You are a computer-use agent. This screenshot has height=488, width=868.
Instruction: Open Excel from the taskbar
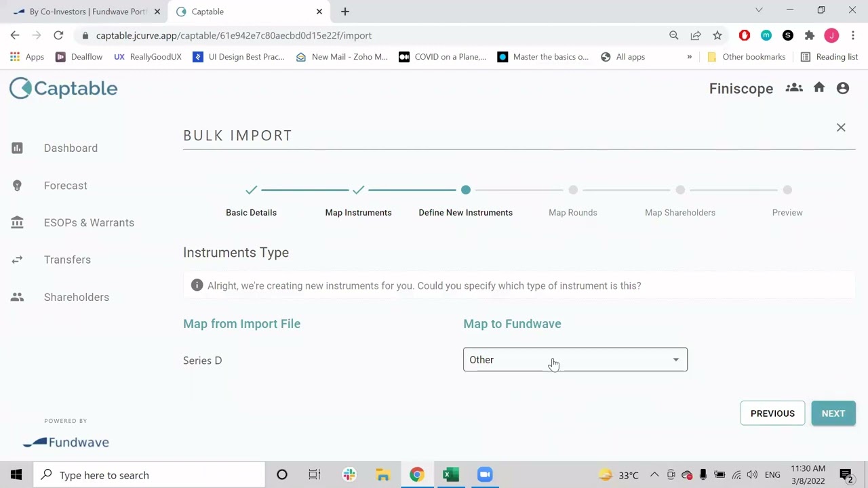pyautogui.click(x=451, y=475)
